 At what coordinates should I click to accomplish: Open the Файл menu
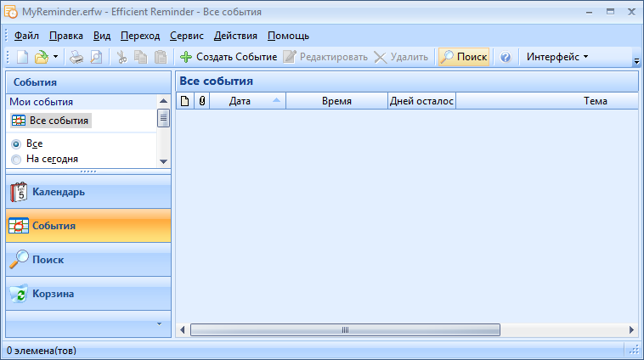pyautogui.click(x=26, y=36)
